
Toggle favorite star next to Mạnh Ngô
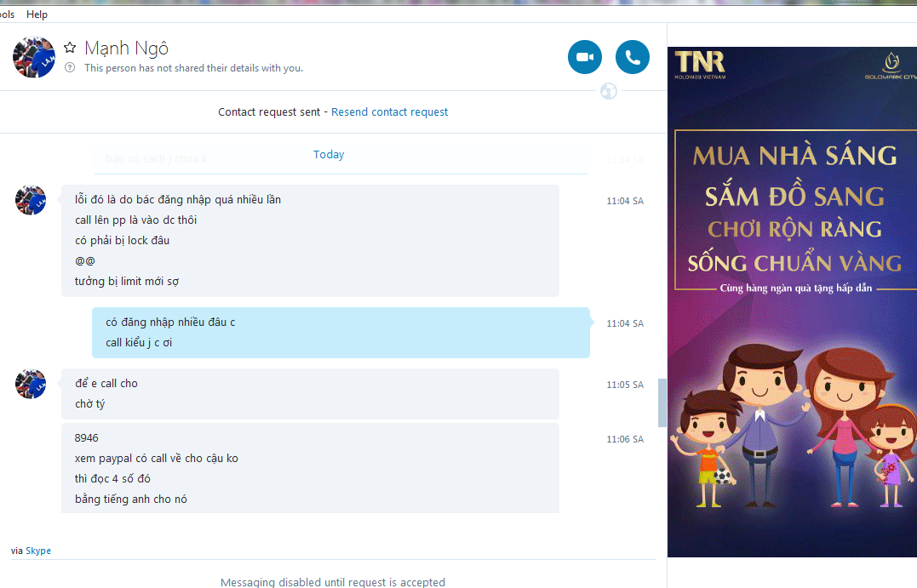[x=70, y=48]
